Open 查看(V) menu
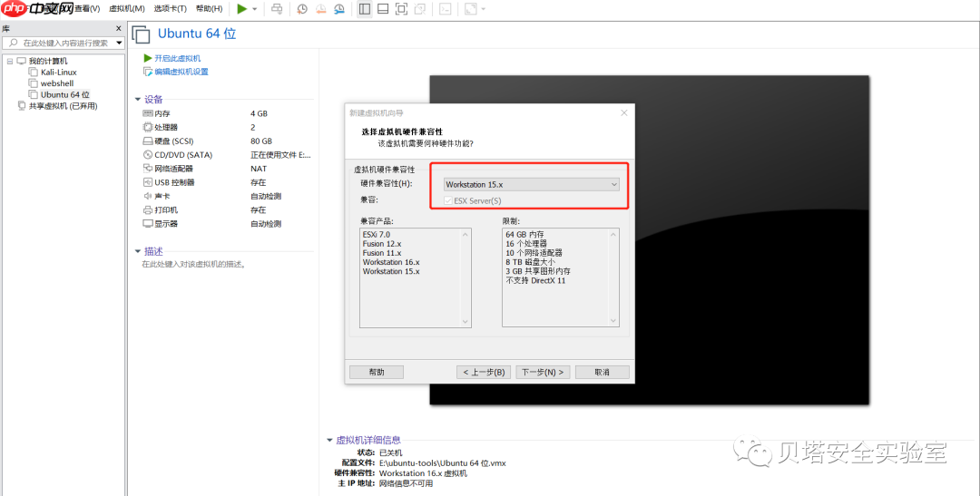This screenshot has width=980, height=496. (87, 9)
